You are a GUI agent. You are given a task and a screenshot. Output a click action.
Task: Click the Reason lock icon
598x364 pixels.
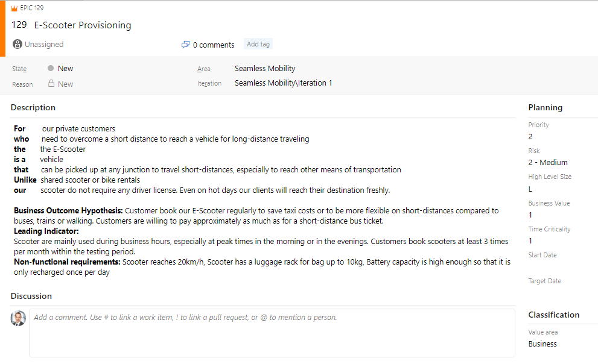pos(51,83)
